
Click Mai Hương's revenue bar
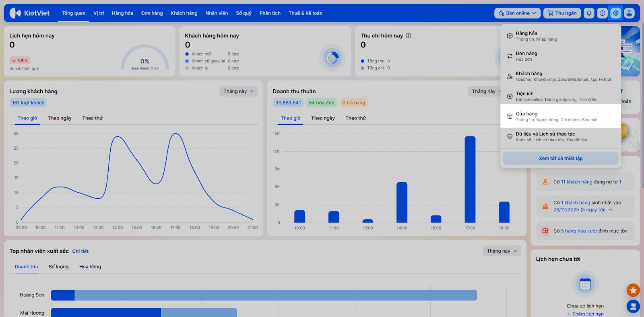pyautogui.click(x=144, y=313)
